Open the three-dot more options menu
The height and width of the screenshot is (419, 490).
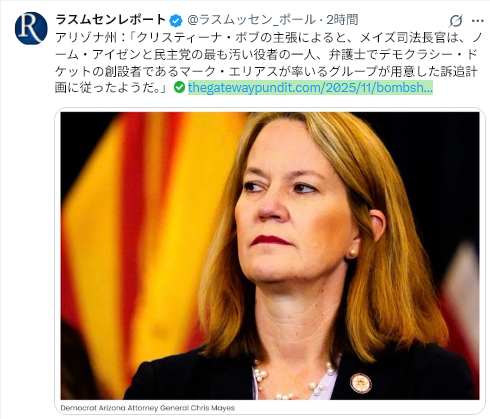(478, 21)
